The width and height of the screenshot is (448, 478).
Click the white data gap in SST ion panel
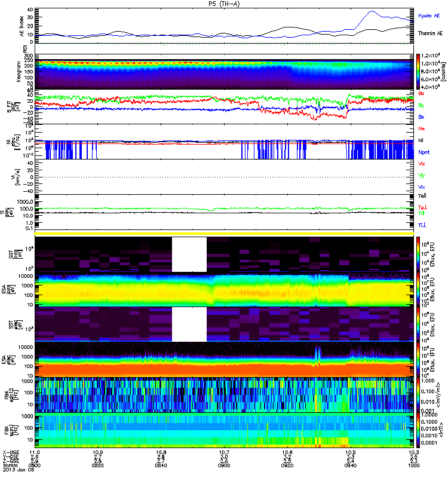(x=189, y=255)
